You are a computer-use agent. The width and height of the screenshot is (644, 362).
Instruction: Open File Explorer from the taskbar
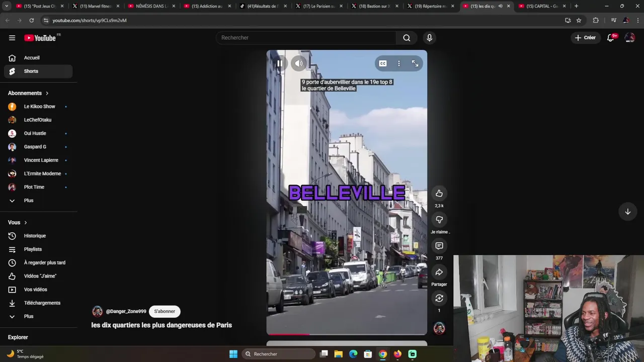coord(339,354)
